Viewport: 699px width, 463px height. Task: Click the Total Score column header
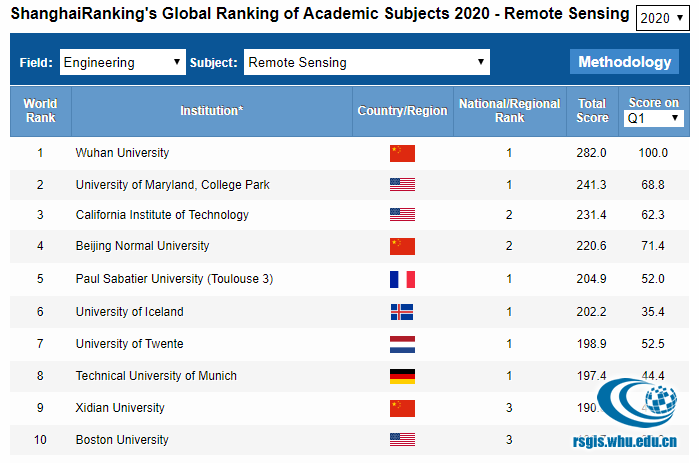[x=592, y=111]
